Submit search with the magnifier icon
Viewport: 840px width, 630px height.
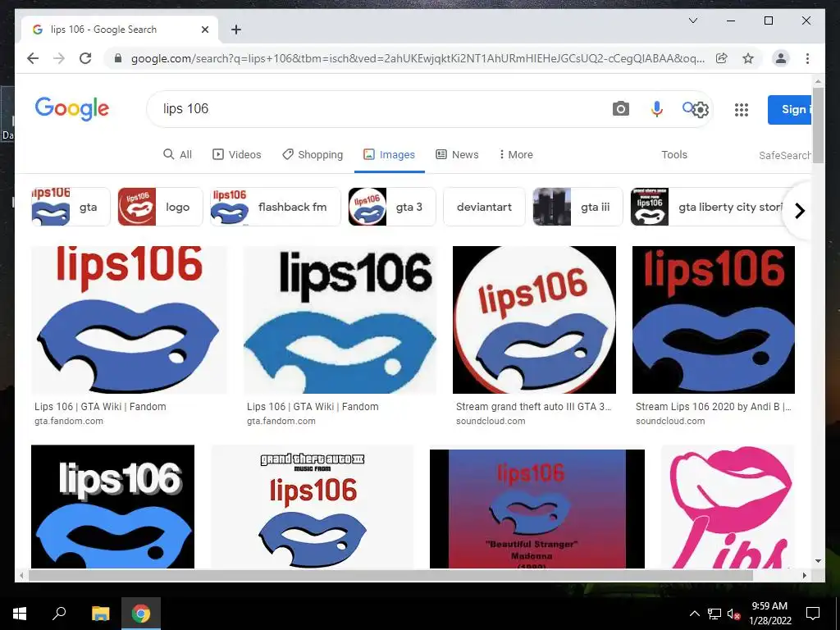[x=687, y=107]
